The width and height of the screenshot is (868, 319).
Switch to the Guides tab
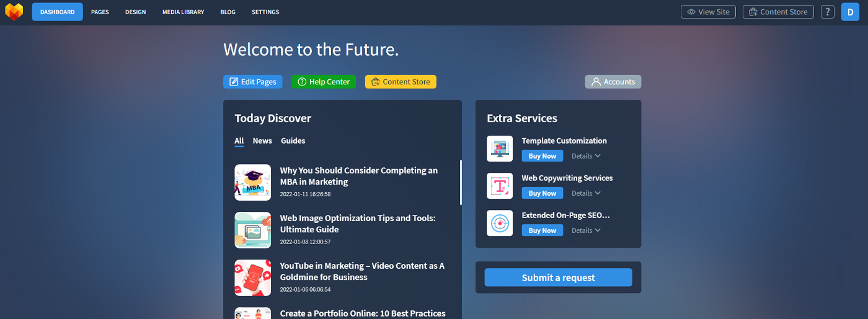293,141
